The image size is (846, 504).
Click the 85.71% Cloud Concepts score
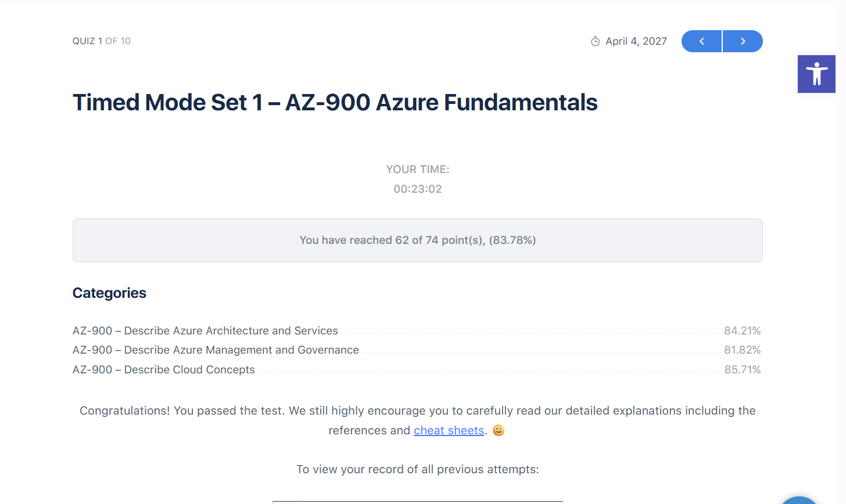point(743,369)
